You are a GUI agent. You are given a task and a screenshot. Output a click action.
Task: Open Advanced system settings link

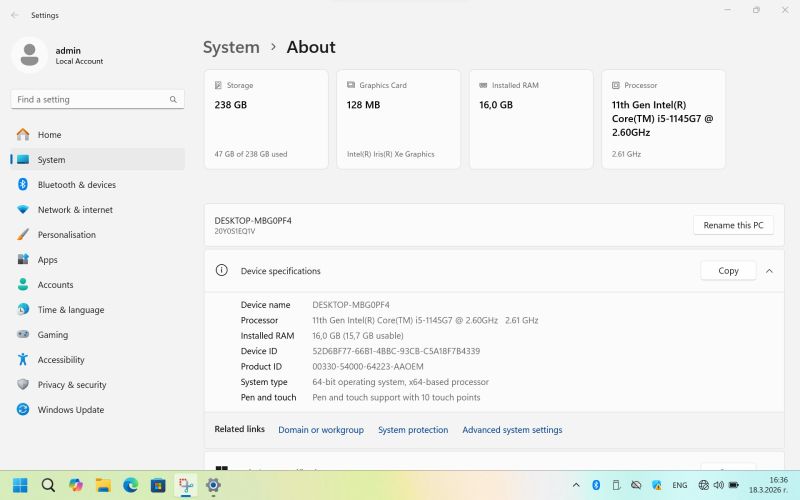(512, 430)
